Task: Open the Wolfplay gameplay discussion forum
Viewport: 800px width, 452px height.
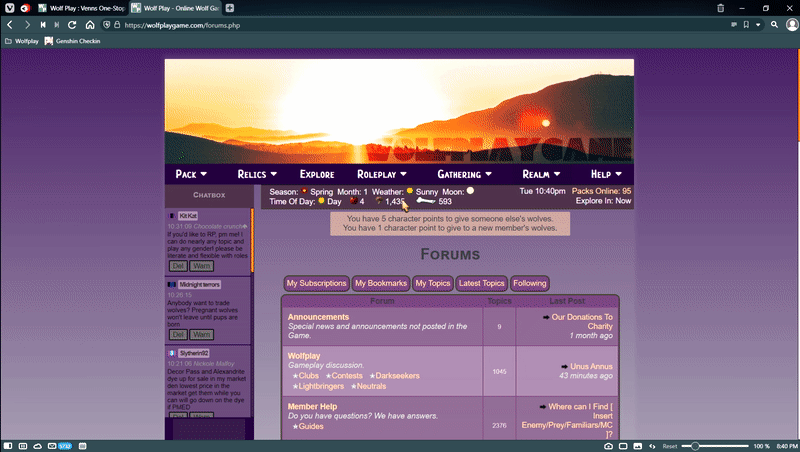Action: click(x=304, y=356)
